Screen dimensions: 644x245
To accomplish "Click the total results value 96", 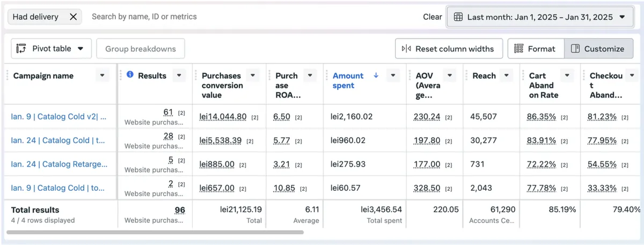I will 180,210.
